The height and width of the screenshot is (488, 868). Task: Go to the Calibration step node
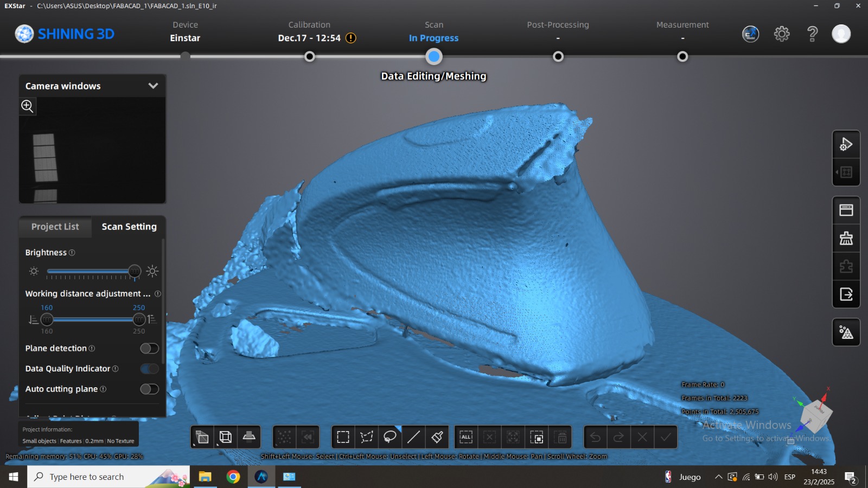tap(310, 56)
